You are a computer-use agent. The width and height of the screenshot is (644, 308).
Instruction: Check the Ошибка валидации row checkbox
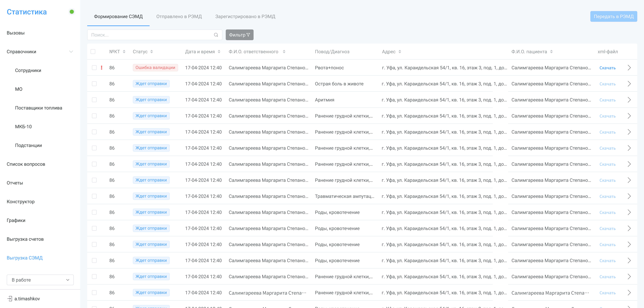[94, 68]
